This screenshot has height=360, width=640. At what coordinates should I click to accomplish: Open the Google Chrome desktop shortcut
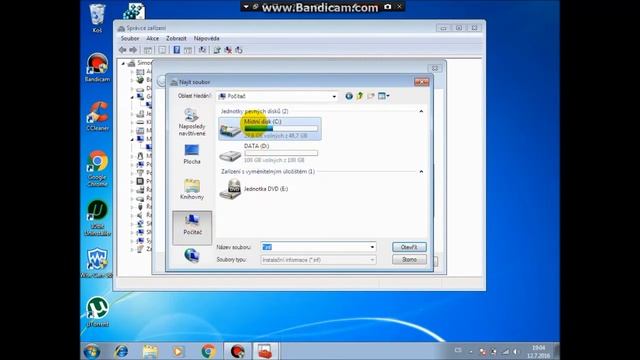97,169
